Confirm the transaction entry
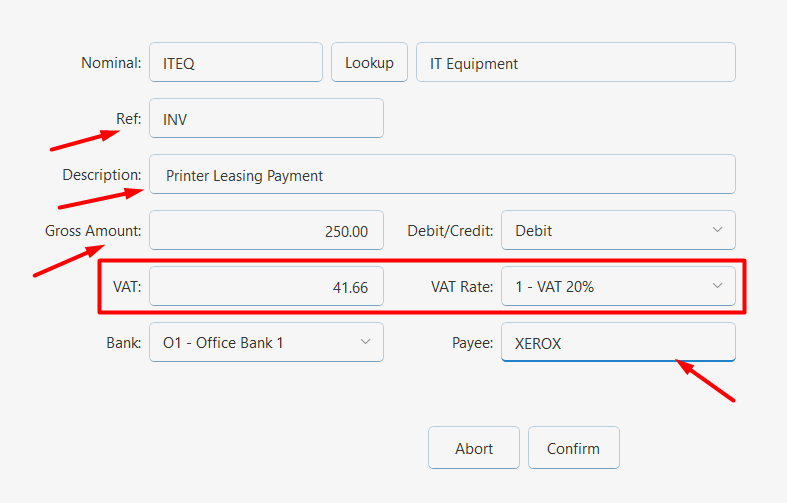The width and height of the screenshot is (787, 503). click(574, 448)
